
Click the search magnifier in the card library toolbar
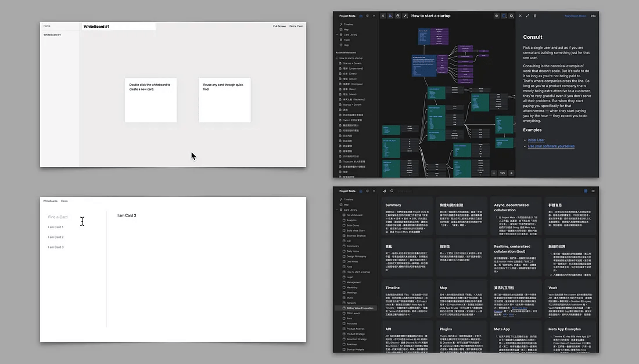[392, 191]
